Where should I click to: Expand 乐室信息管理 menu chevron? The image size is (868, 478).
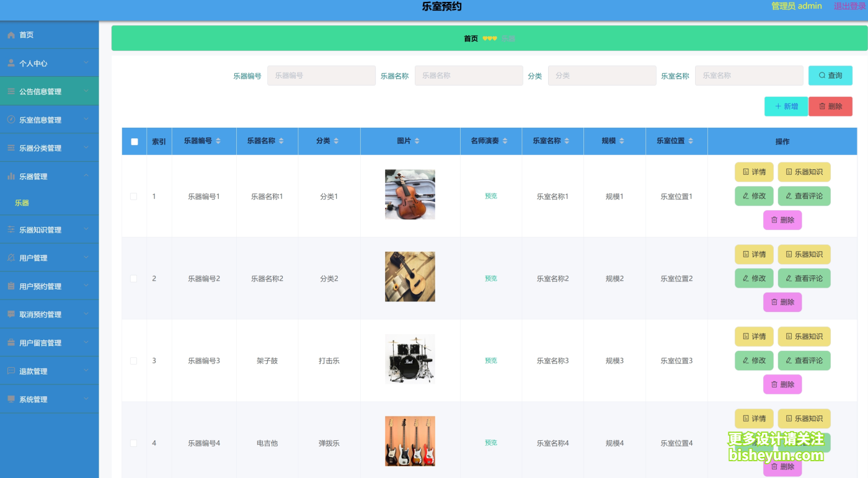[86, 120]
